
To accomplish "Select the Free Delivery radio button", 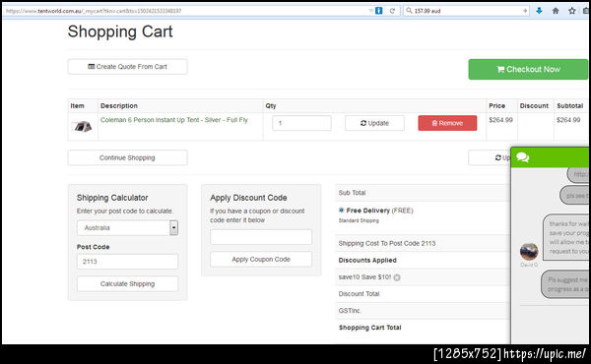I will click(x=341, y=211).
